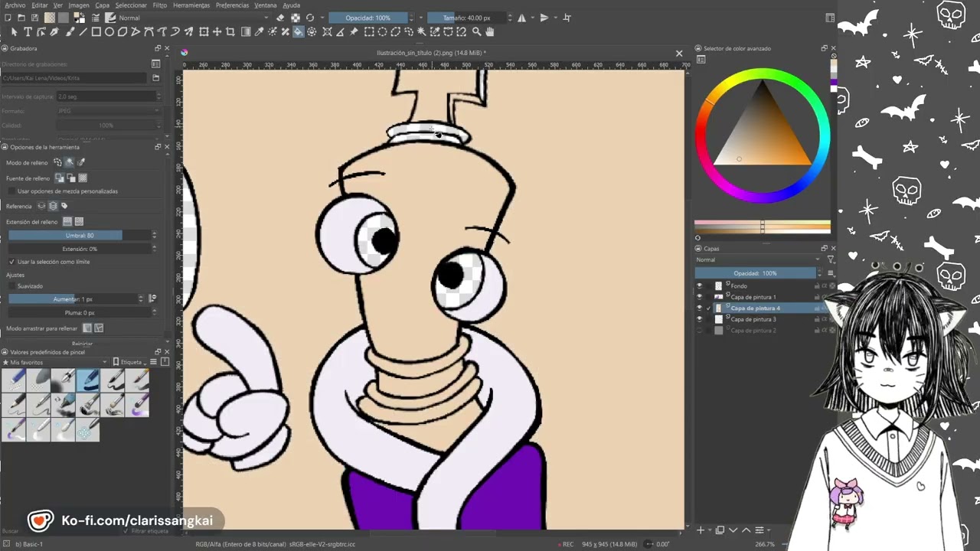Open recorder Formato JPEG dropdown
The height and width of the screenshot is (551, 980).
pyautogui.click(x=109, y=111)
